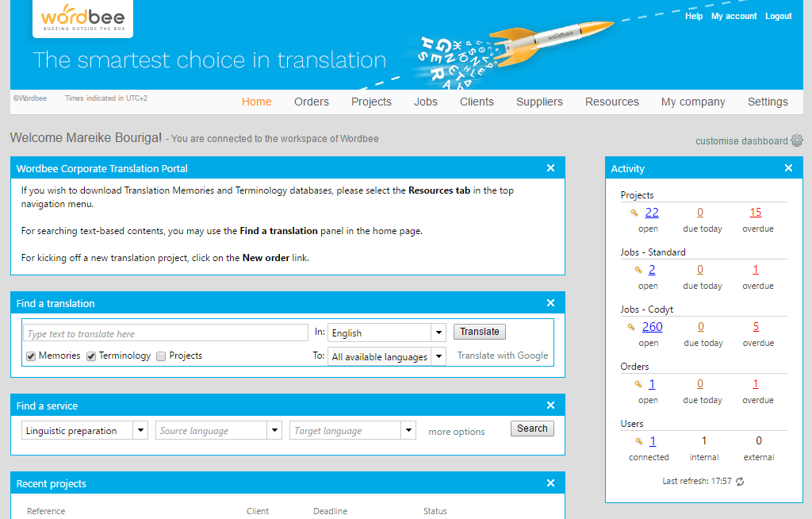Click the Wordbee logo
The height and width of the screenshot is (519, 812).
[x=82, y=19]
